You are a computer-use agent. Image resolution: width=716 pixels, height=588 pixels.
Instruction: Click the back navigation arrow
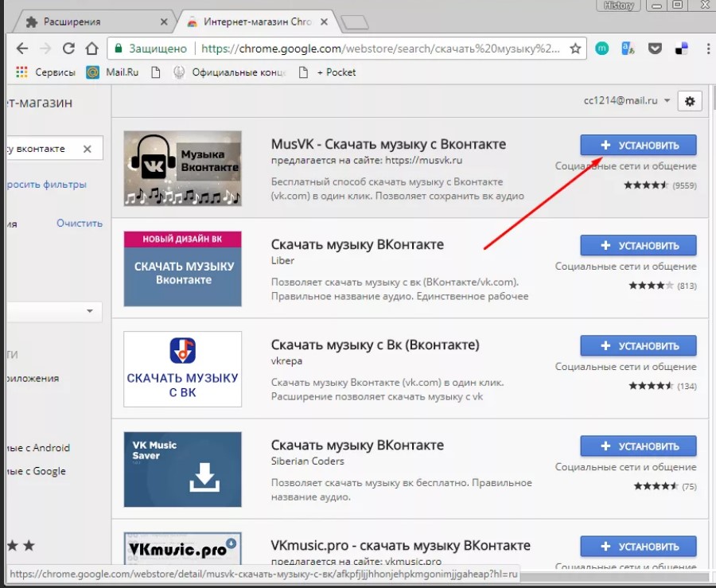pos(22,48)
